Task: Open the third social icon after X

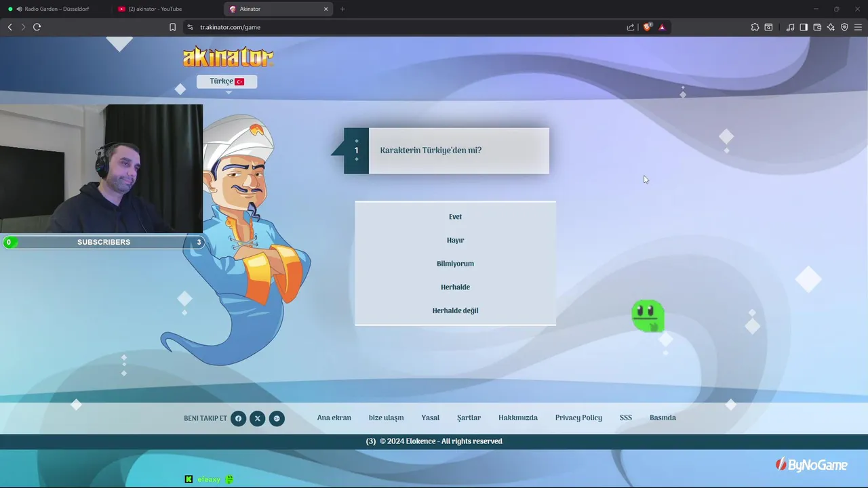Action: coord(277,419)
